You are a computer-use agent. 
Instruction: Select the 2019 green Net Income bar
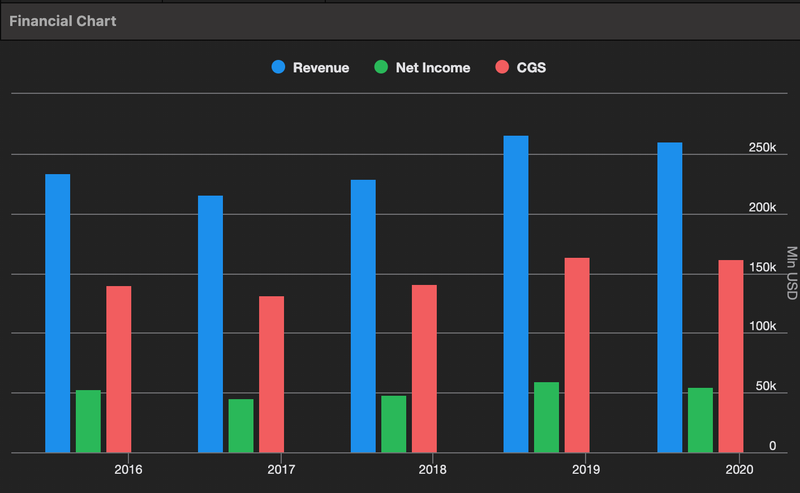point(546,417)
